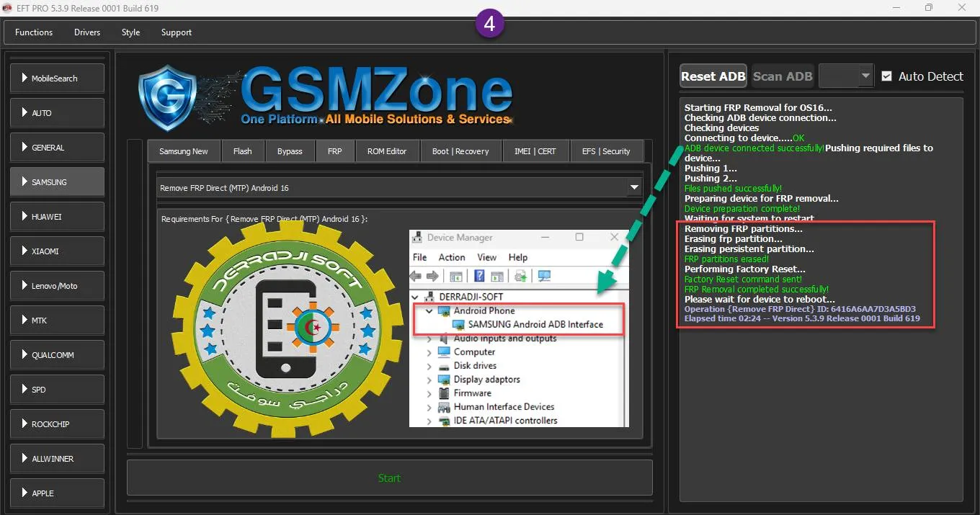Open the ADB port combo box
980x515 pixels.
click(846, 76)
